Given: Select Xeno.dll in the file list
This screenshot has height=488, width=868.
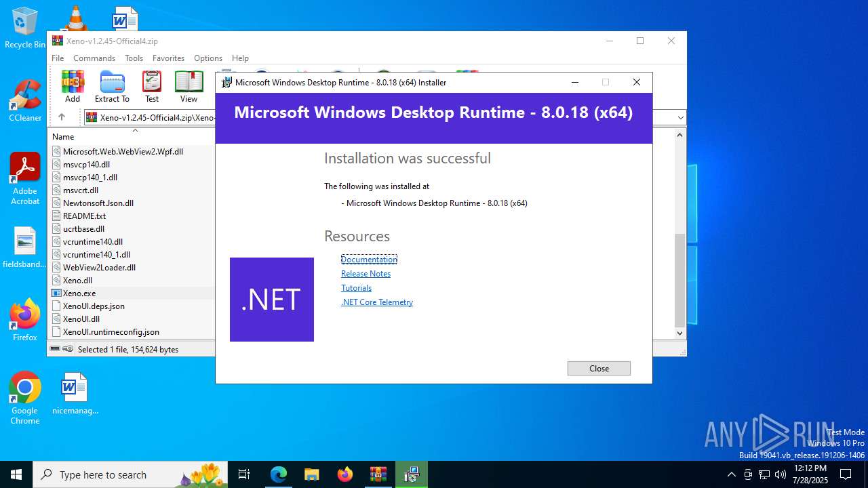Looking at the screenshot, I should [77, 281].
